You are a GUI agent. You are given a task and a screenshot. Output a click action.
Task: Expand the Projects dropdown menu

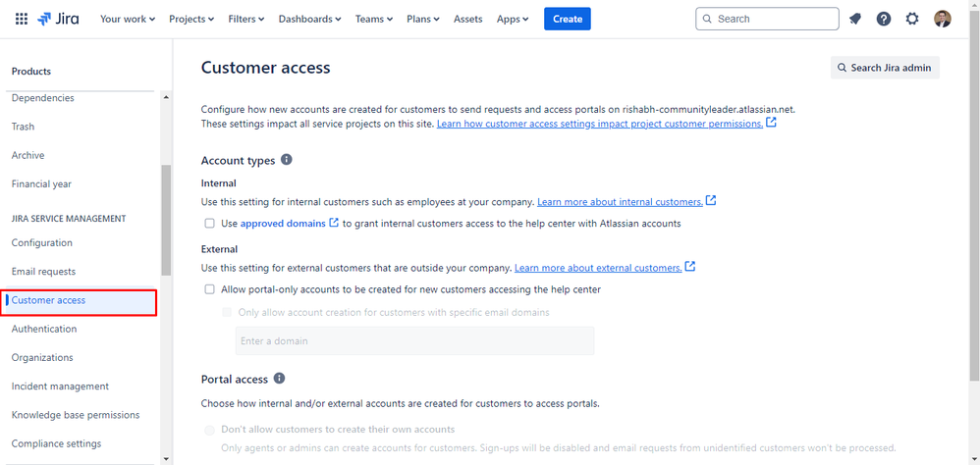click(x=191, y=19)
